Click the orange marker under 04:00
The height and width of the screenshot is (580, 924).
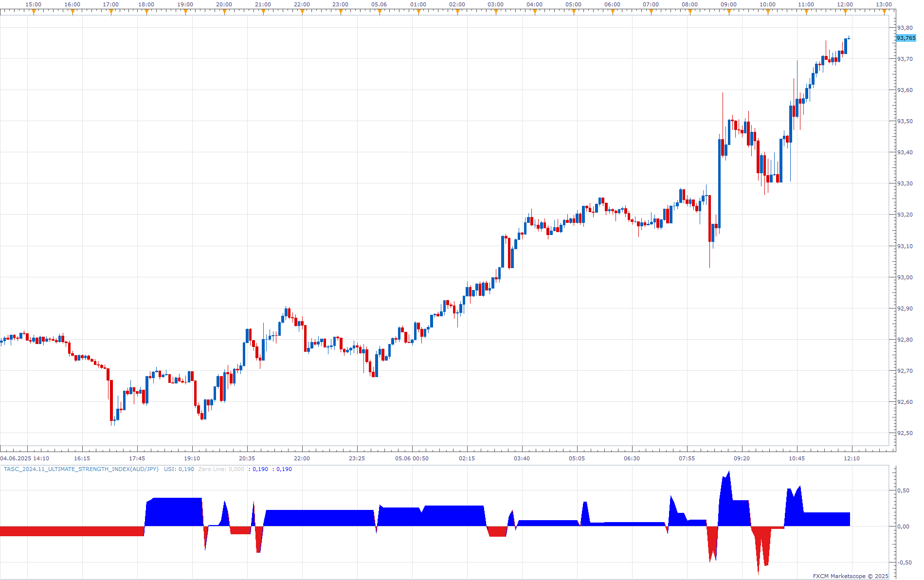click(535, 12)
